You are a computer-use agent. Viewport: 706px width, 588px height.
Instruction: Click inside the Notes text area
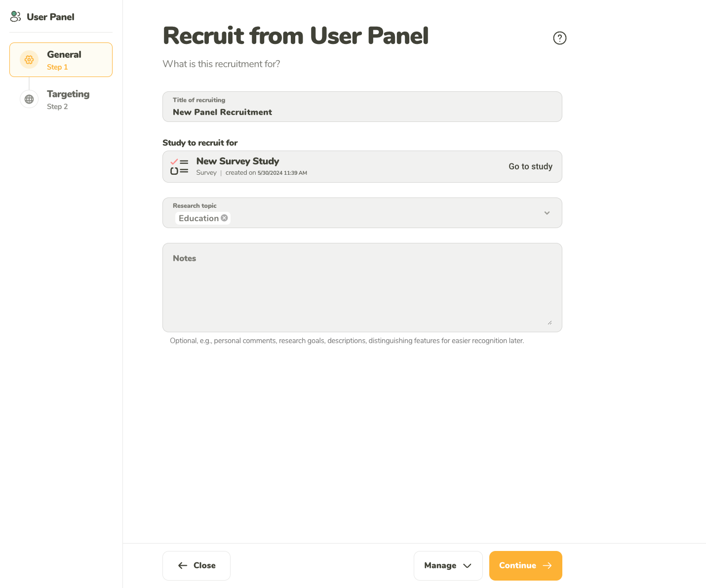(362, 287)
